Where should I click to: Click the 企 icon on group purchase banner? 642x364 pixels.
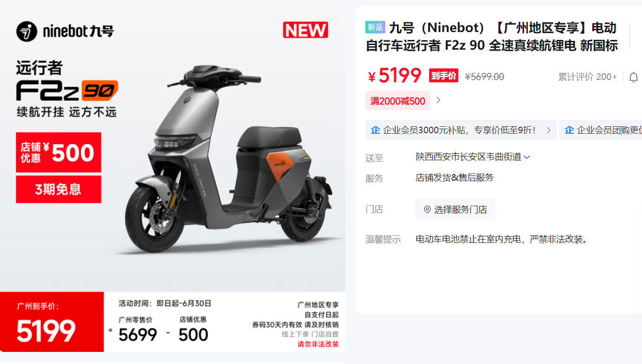click(569, 130)
